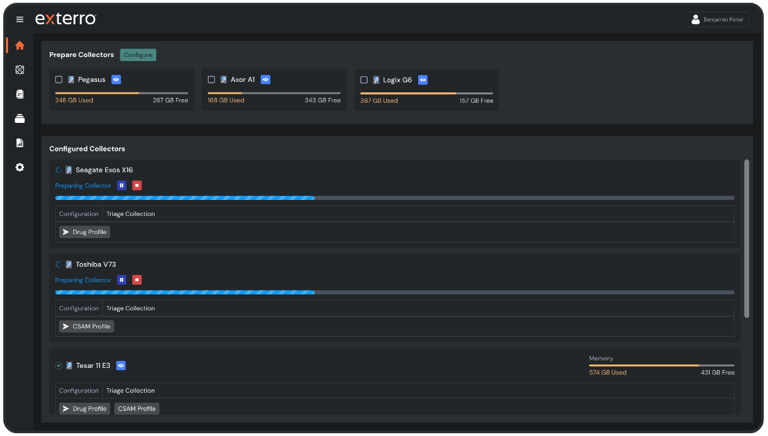View Pegasus details via eye icon

[116, 79]
